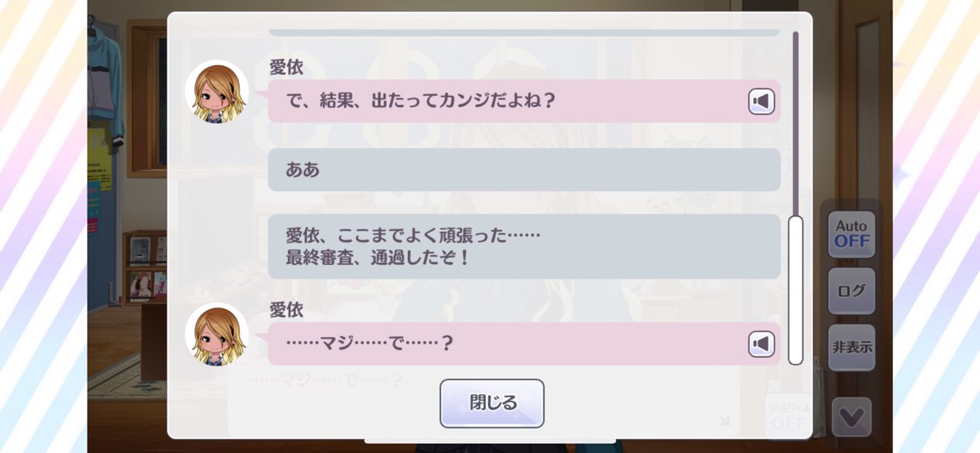Image resolution: width=980 pixels, height=453 pixels.
Task: Expand the down chevron menu
Action: coord(852,417)
